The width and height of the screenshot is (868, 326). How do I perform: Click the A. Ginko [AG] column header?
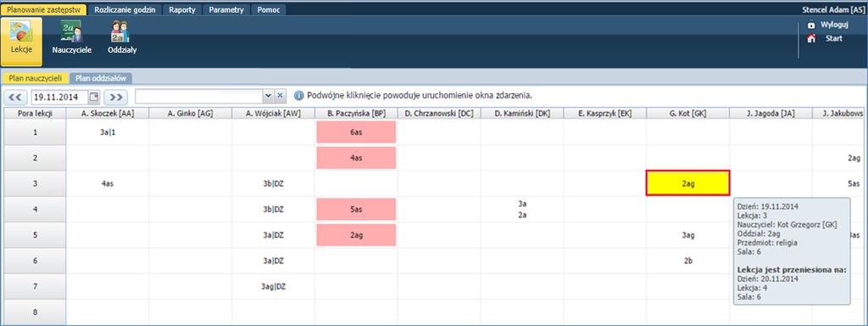pos(190,114)
